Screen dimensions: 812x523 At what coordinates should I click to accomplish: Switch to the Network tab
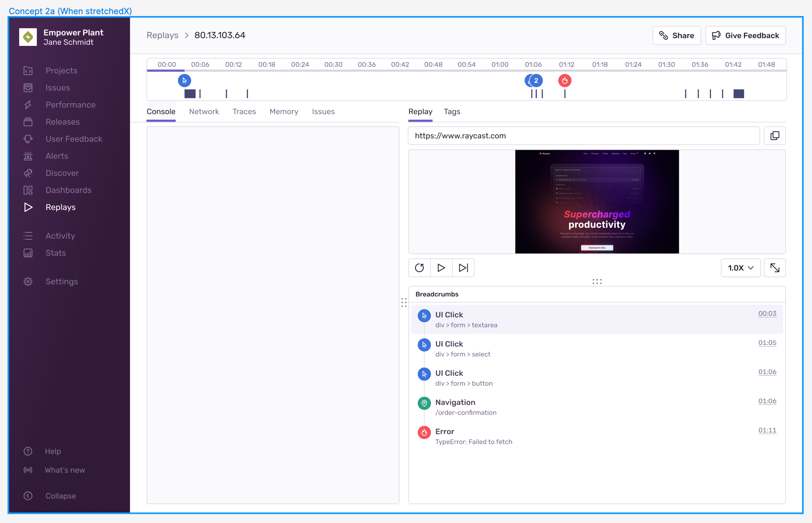point(204,111)
